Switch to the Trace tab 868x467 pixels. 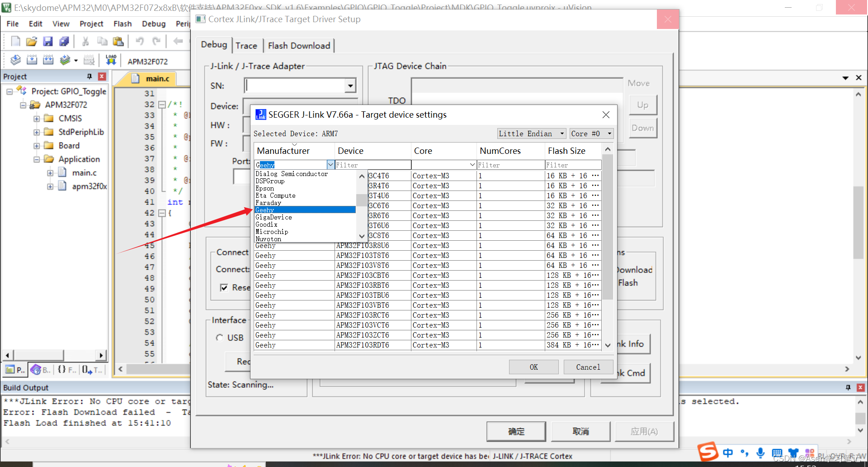(246, 46)
